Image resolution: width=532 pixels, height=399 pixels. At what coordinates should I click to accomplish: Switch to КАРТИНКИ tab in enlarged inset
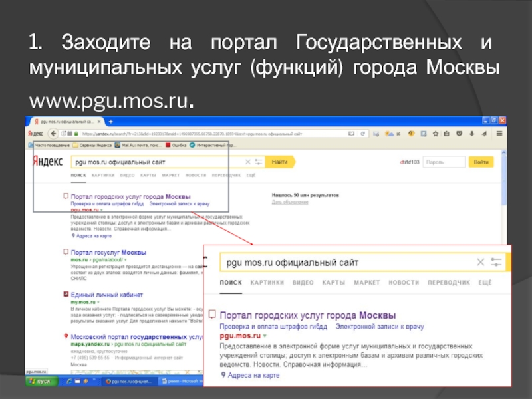click(267, 283)
